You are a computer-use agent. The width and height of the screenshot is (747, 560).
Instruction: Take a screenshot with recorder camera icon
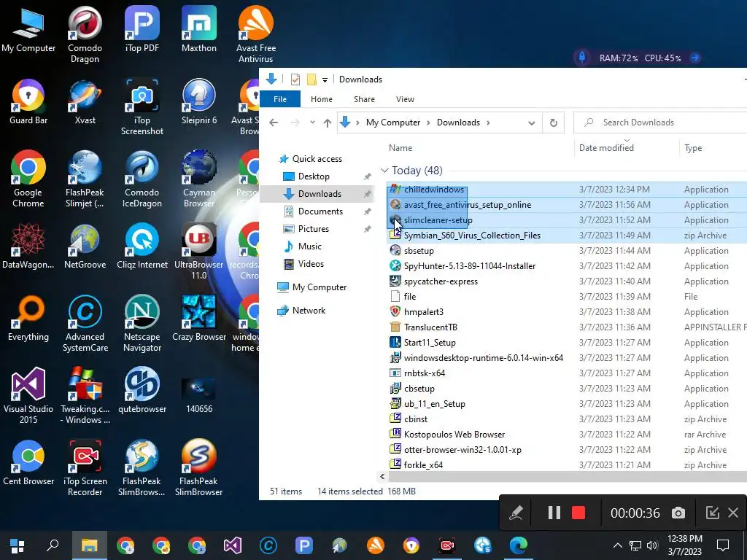coord(678,513)
